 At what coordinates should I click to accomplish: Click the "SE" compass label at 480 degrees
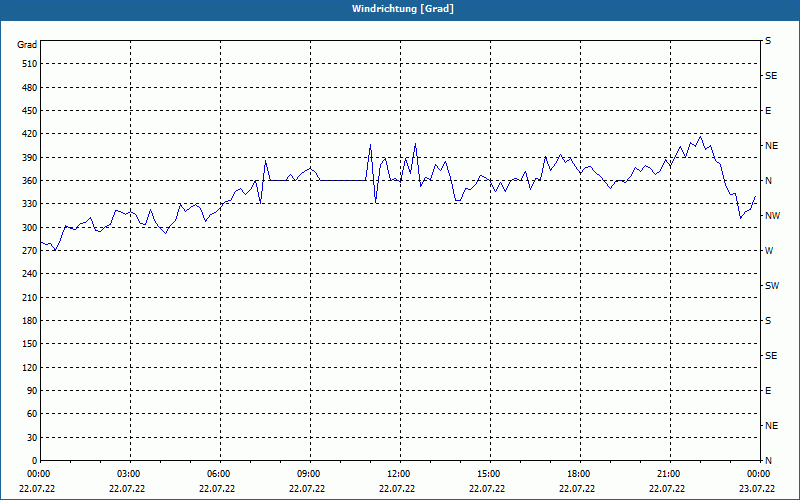tap(771, 76)
